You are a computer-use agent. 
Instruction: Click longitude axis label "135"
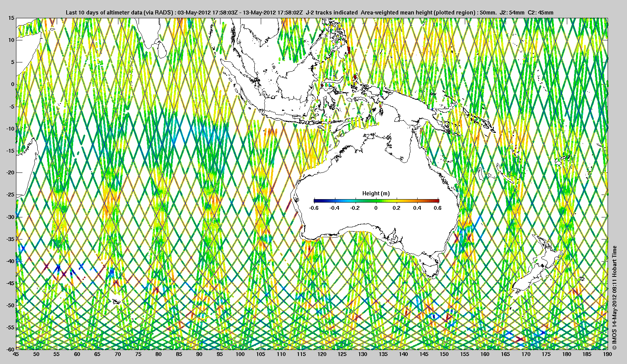click(383, 354)
